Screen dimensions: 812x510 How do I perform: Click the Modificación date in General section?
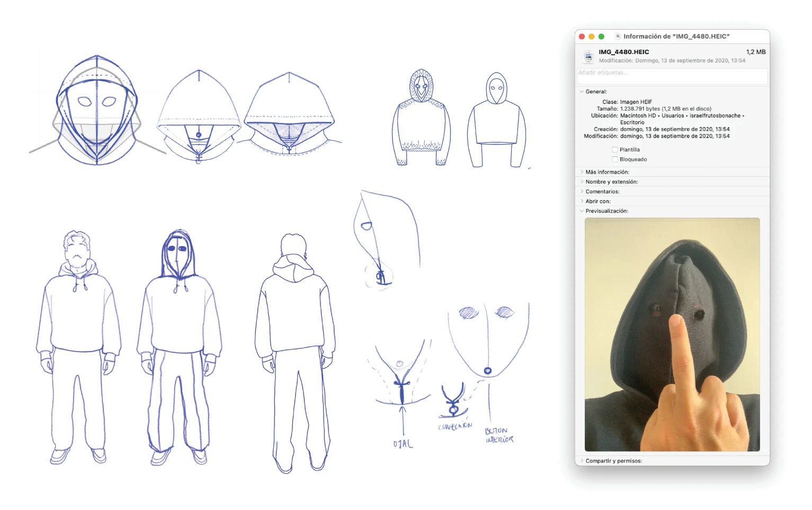click(x=675, y=136)
